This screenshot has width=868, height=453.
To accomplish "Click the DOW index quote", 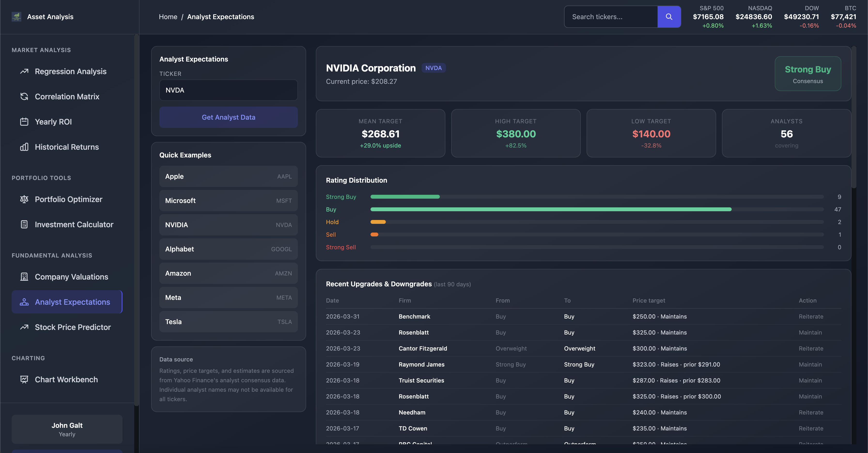I will coord(801,17).
